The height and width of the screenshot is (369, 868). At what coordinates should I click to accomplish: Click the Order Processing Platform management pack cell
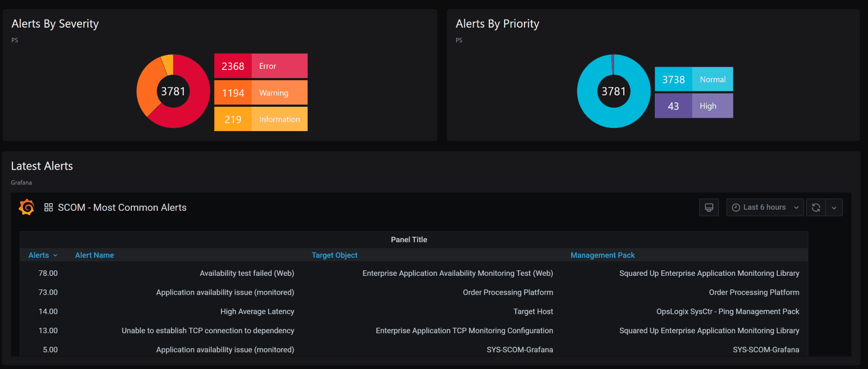click(x=754, y=293)
